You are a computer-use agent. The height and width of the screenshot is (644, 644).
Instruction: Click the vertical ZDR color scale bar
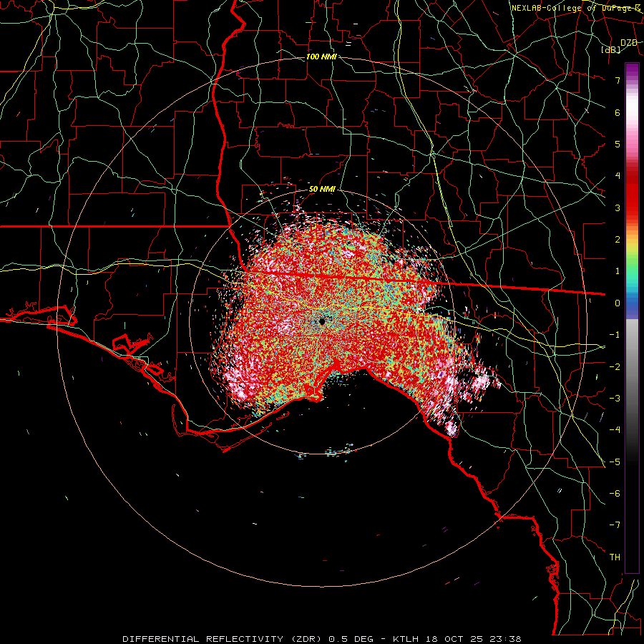632,318
